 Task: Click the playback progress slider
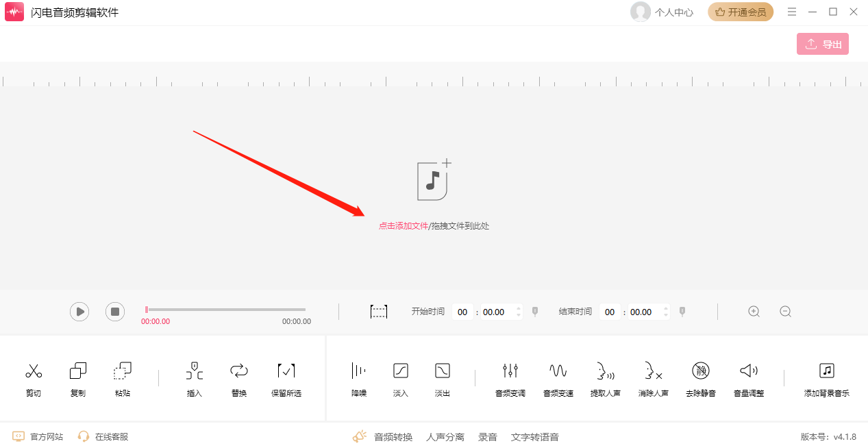[x=225, y=310]
